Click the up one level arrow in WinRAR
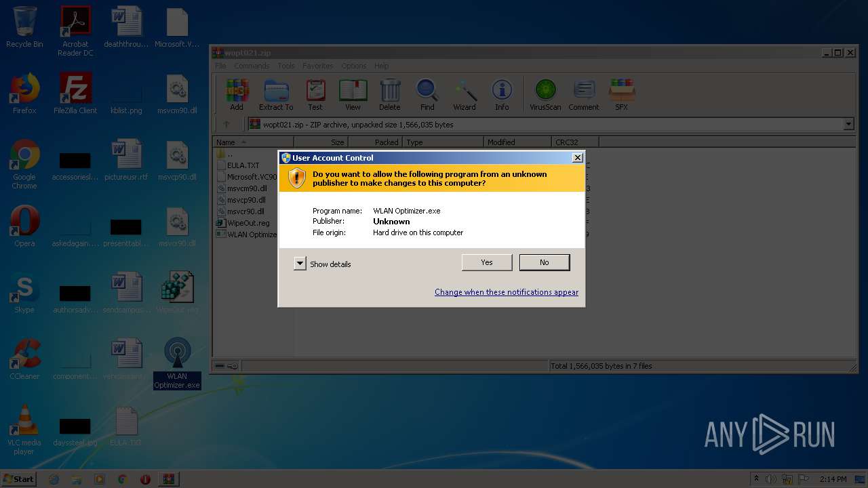 click(x=226, y=124)
